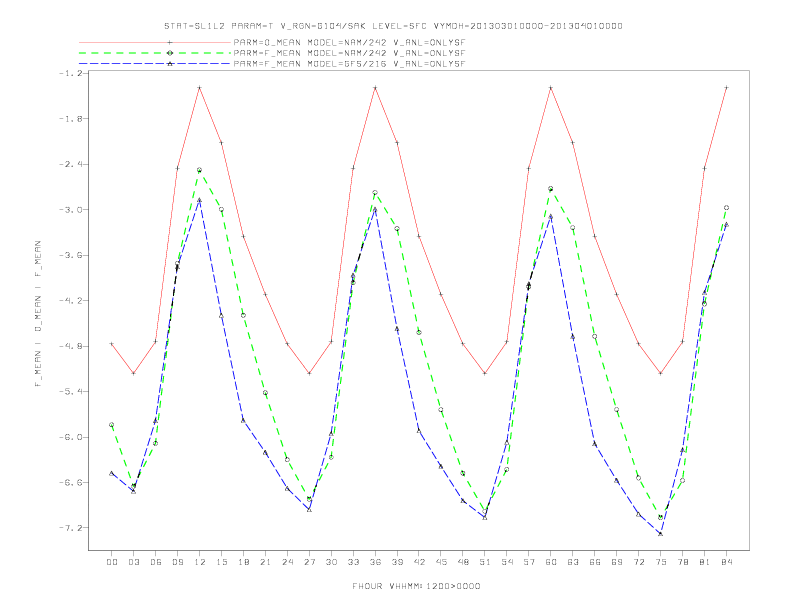
Task: Click the y-axis tick label -6.6
Action: pos(71,482)
